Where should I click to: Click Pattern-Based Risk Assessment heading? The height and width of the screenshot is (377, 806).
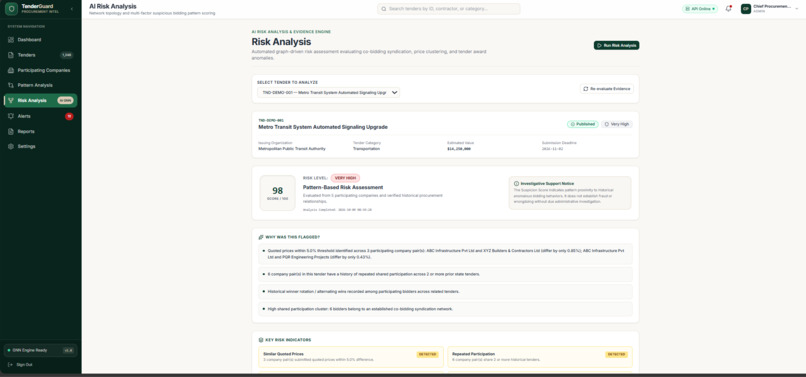(x=343, y=187)
